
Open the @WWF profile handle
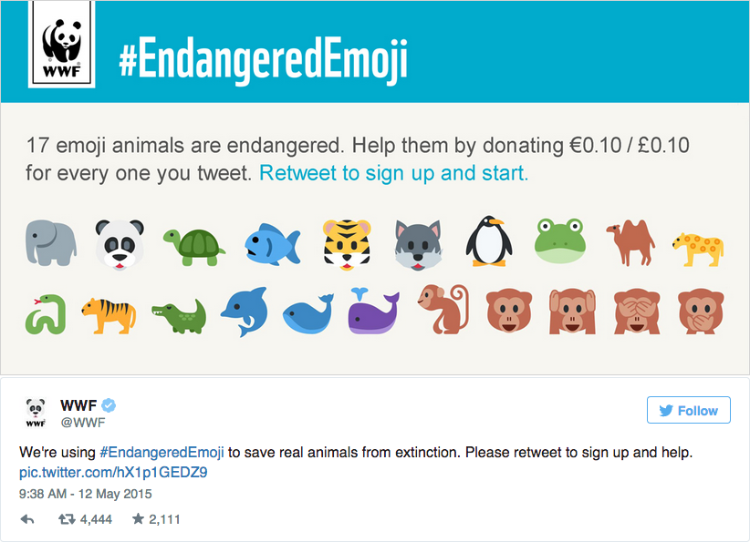tap(79, 423)
